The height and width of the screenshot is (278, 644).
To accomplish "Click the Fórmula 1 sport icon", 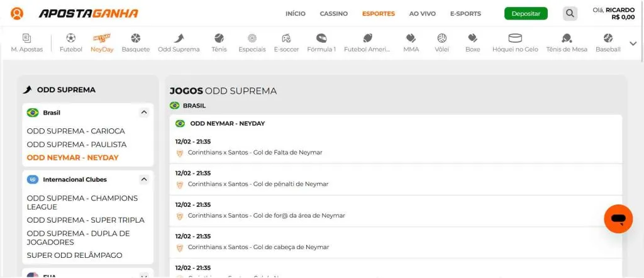I will (321, 38).
